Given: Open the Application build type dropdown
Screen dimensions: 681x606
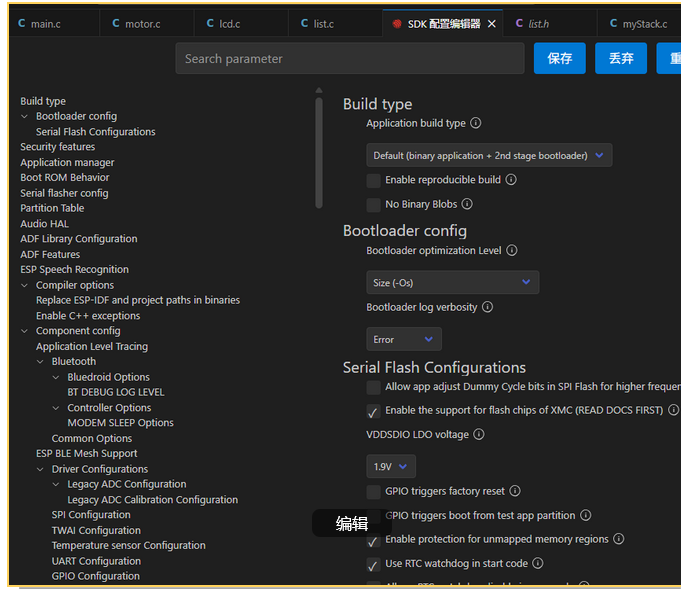Looking at the screenshot, I should click(489, 155).
